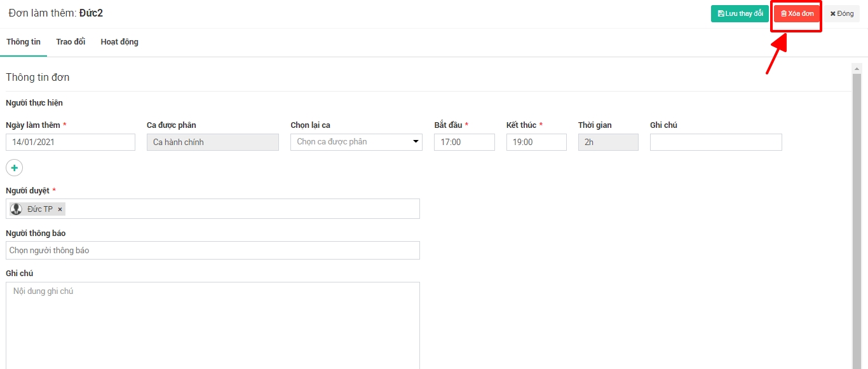
Task: Click the Đức TP avatar icon
Action: pos(17,209)
